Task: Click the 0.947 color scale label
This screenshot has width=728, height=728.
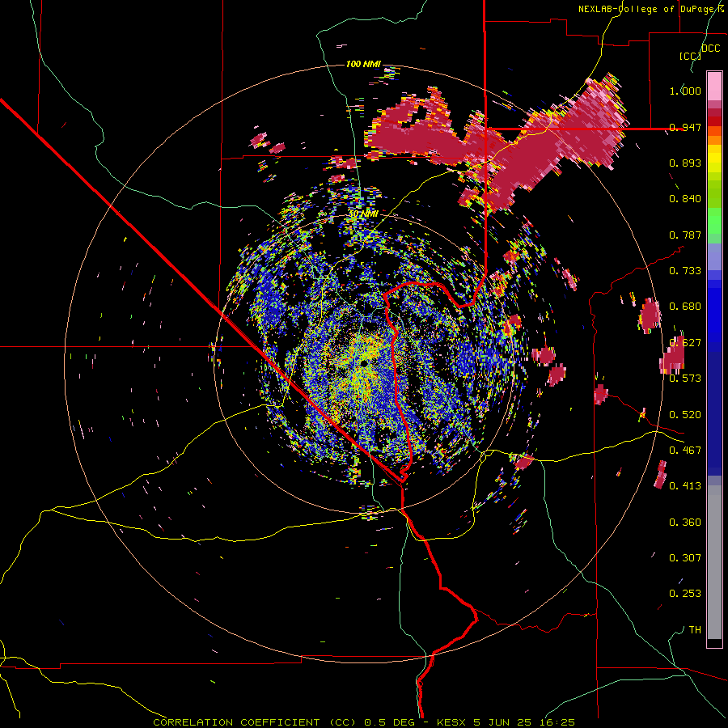Action: pos(685,127)
